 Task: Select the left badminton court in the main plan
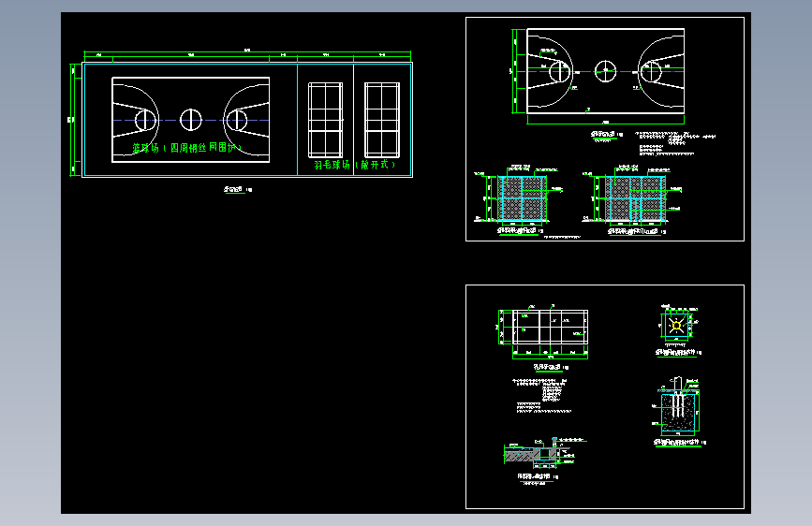coord(326,120)
